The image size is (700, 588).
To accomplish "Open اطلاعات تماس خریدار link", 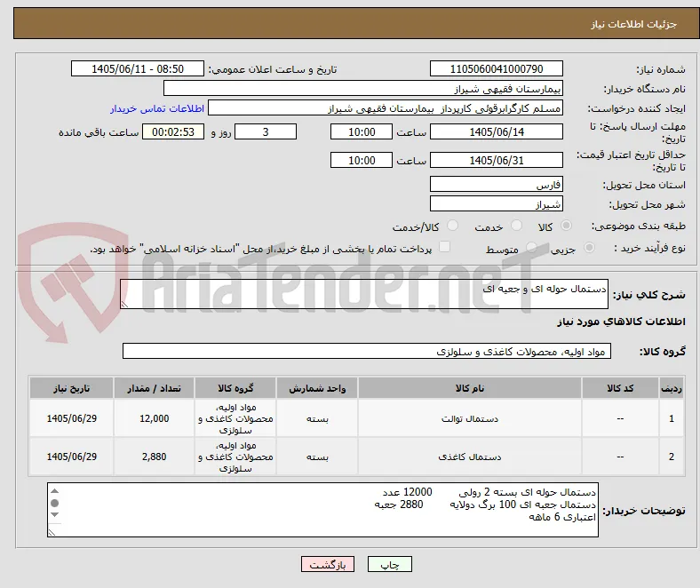I will [x=157, y=108].
